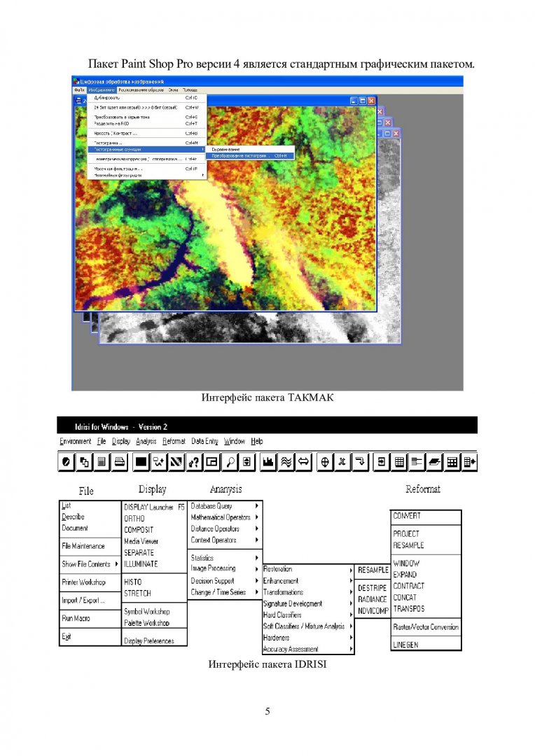Click the question mark help toolbar icon
Screen dimensions: 535x756
pos(194,462)
